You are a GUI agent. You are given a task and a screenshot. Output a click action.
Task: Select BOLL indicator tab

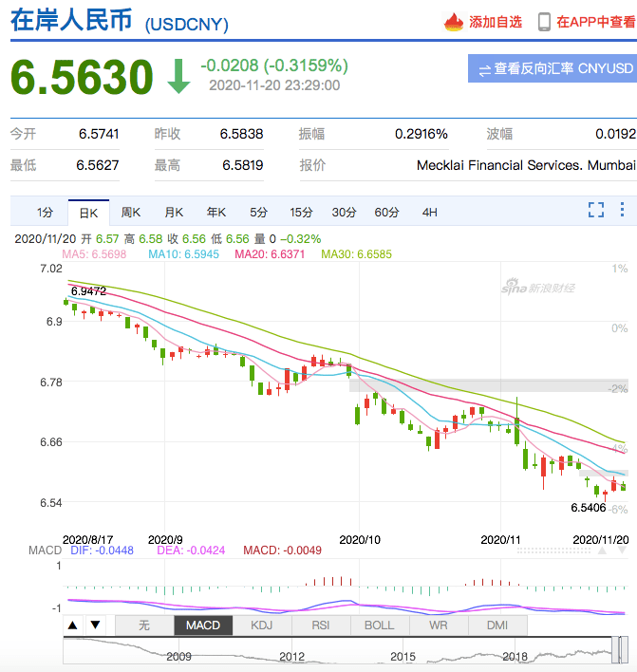click(x=380, y=625)
